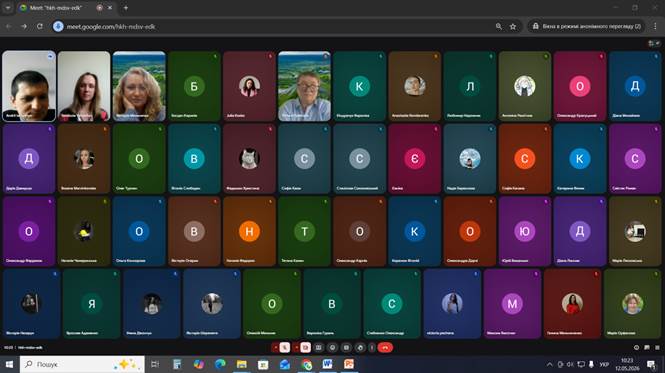Send an emoji reaction
This screenshot has width=665, height=373.
tap(332, 348)
